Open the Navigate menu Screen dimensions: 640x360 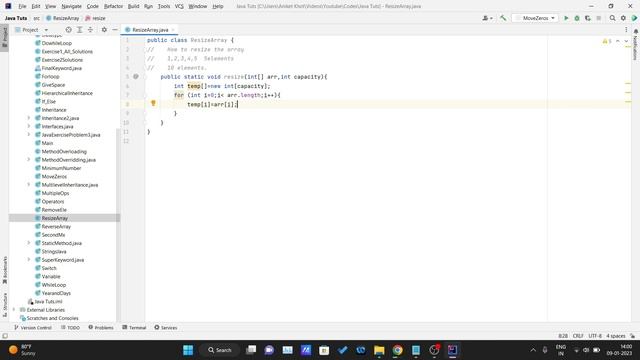(71, 6)
